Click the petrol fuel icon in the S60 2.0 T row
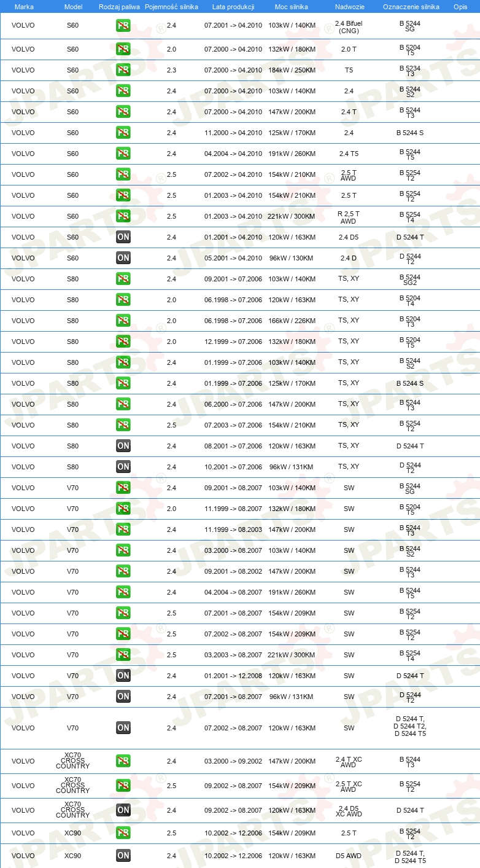Viewport: 480px width, 868px height. click(123, 49)
